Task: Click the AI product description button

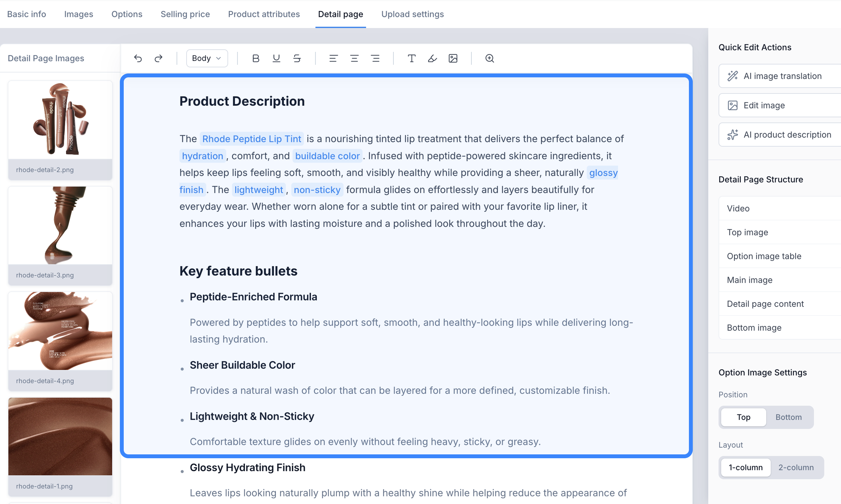Action: tap(779, 135)
